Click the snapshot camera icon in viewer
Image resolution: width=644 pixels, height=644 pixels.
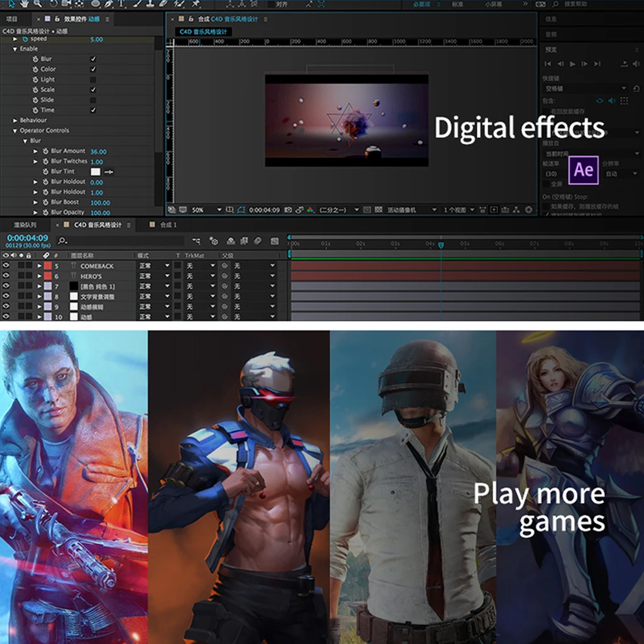tap(288, 210)
